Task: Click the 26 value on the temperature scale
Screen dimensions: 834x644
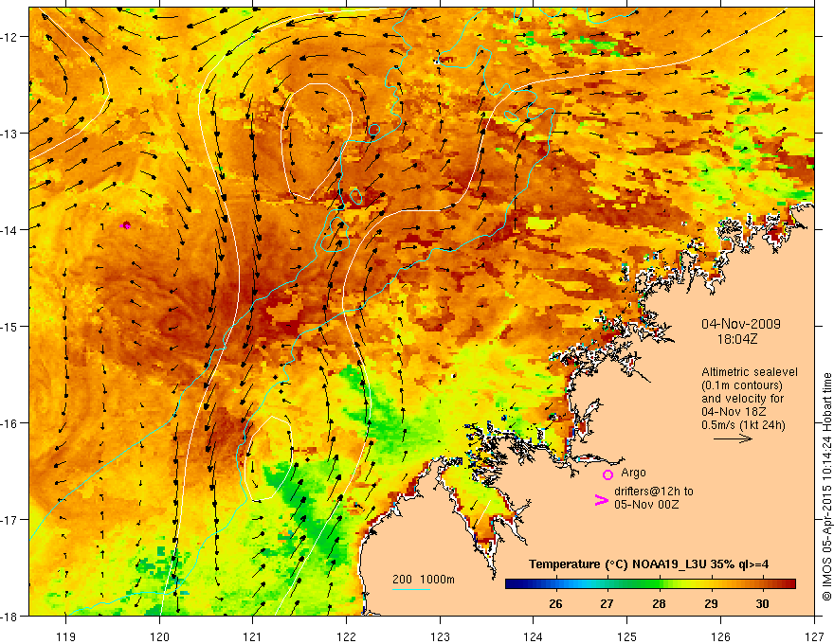Action: click(555, 603)
